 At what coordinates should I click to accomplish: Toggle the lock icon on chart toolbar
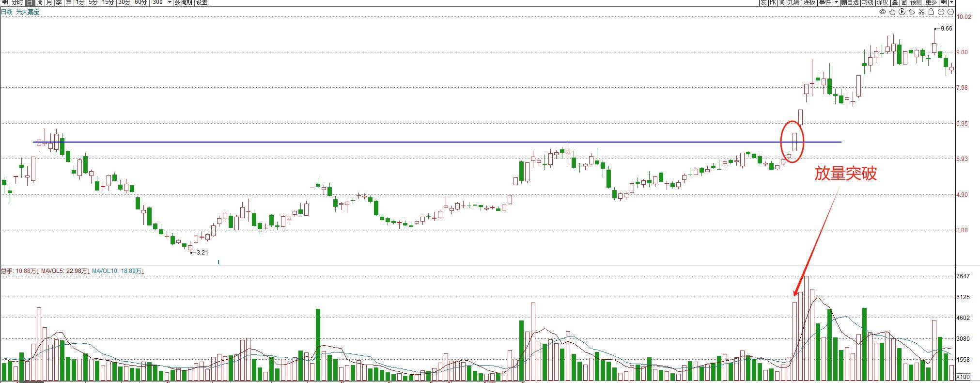[x=931, y=12]
